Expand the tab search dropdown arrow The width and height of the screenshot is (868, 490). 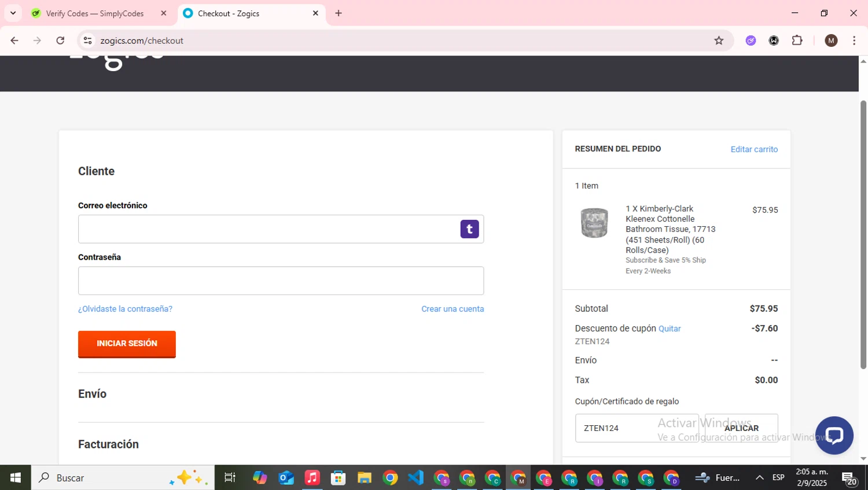click(x=13, y=13)
